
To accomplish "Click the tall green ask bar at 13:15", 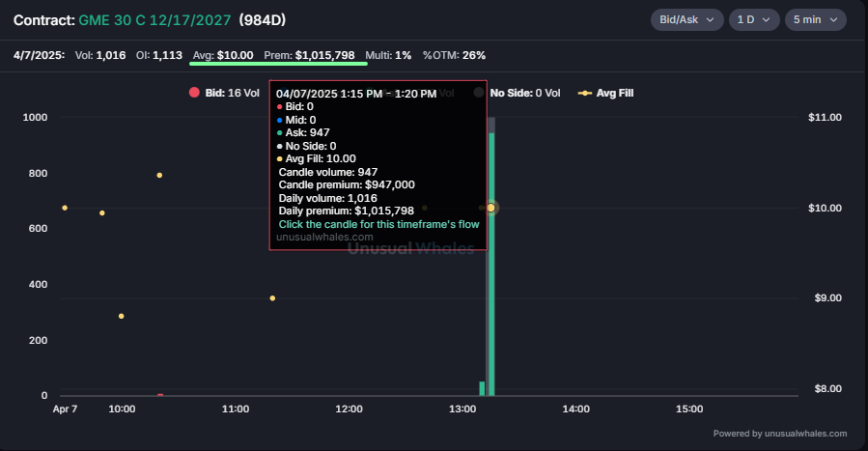I will pos(491,265).
